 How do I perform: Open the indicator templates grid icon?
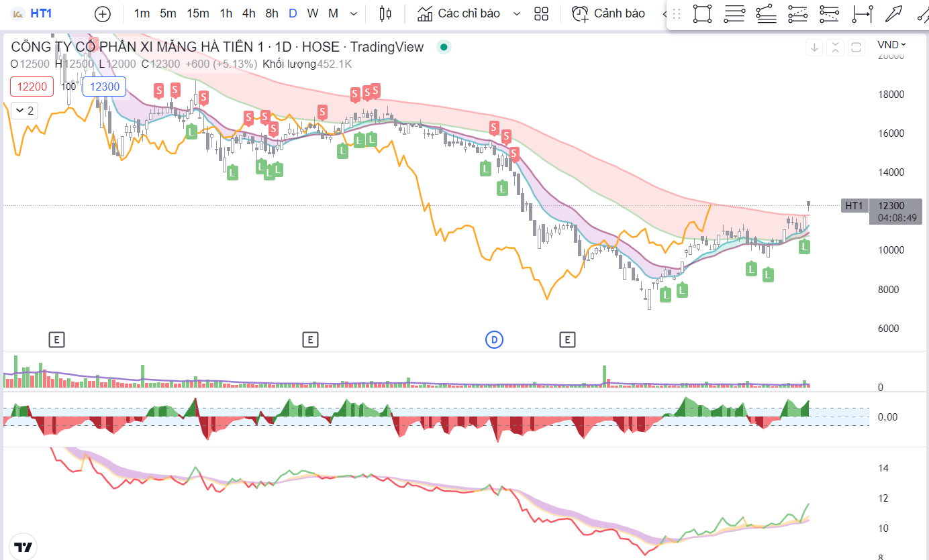coord(541,13)
